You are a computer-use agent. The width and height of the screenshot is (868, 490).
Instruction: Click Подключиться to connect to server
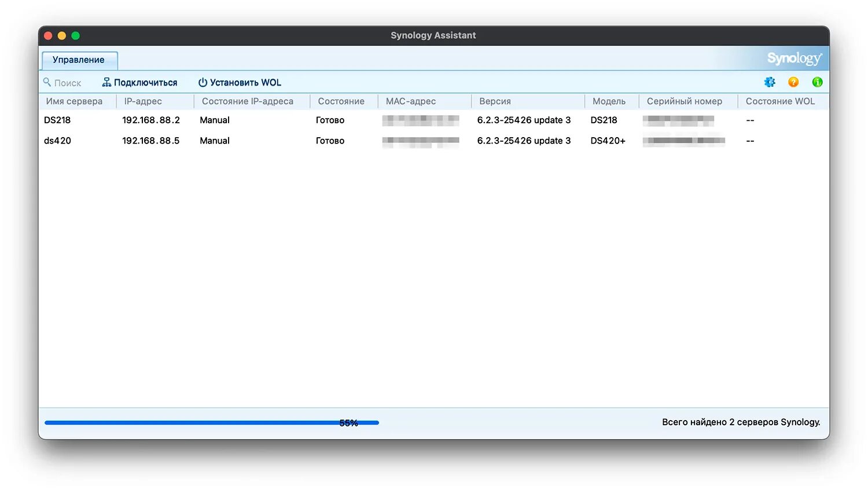[139, 83]
